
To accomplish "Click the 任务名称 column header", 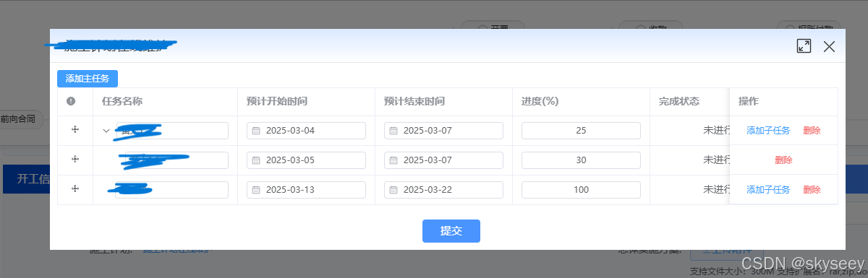I will coord(122,102).
